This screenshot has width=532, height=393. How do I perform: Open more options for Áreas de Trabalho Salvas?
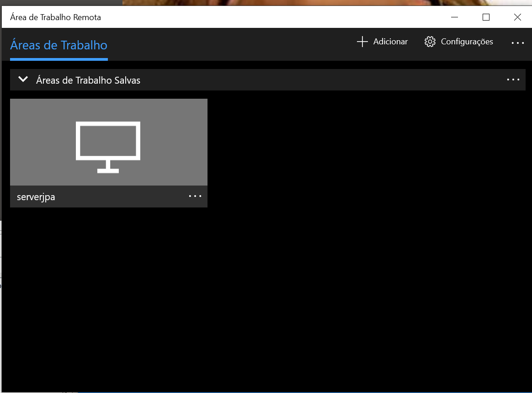point(513,80)
